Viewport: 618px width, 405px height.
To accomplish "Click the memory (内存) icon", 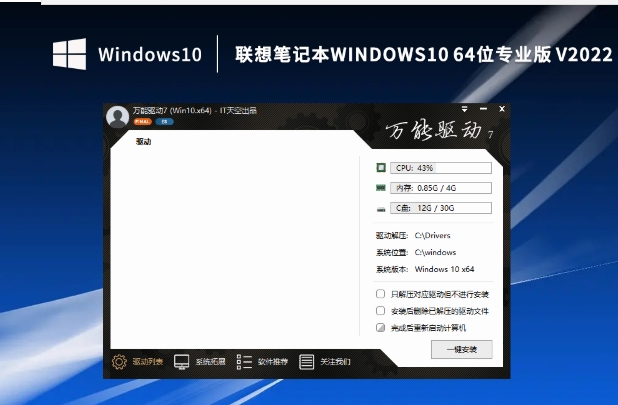I will pos(380,188).
